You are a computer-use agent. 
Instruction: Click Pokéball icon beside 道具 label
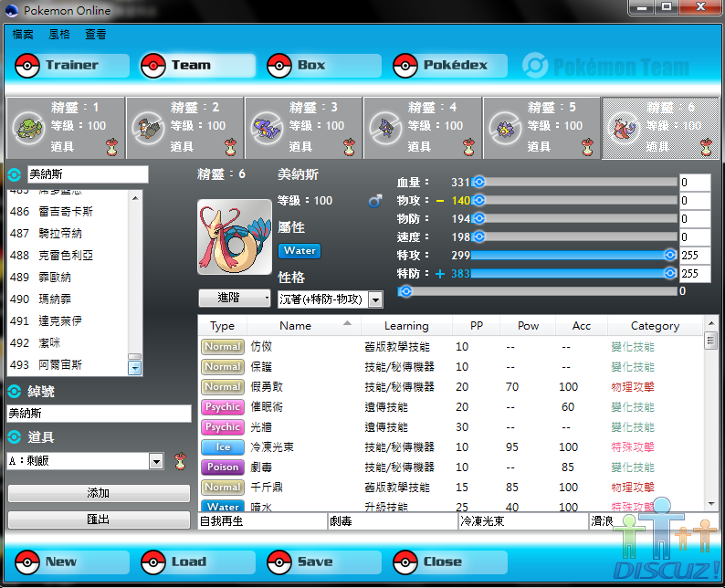(15, 436)
